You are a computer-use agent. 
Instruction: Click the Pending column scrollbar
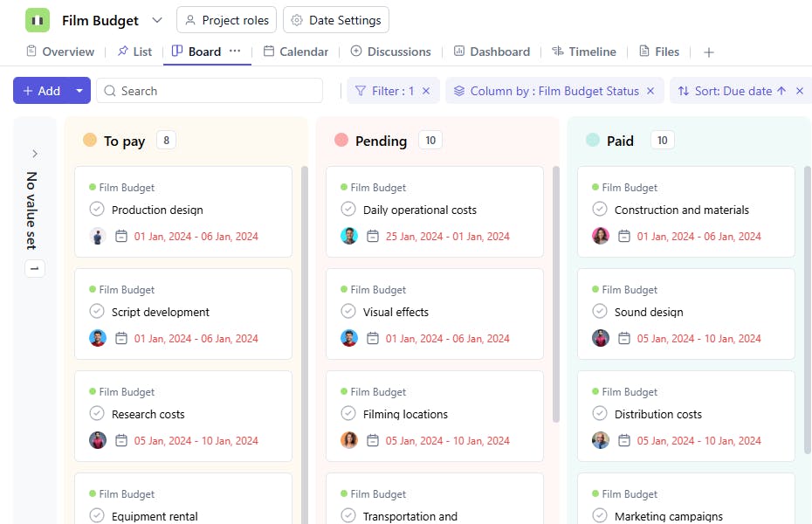(x=556, y=294)
